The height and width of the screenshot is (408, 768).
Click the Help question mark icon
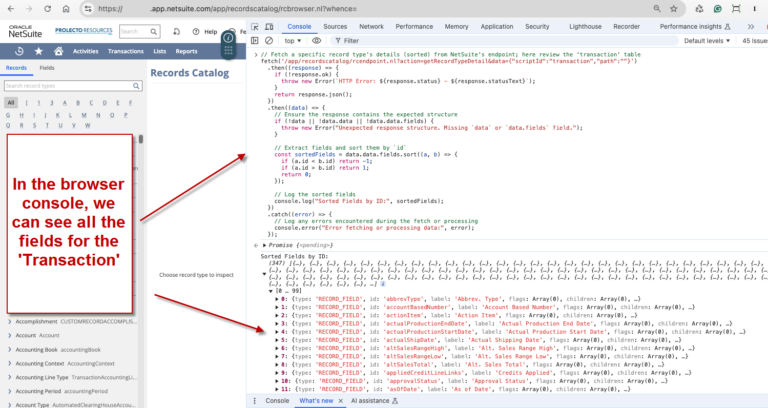click(x=196, y=32)
